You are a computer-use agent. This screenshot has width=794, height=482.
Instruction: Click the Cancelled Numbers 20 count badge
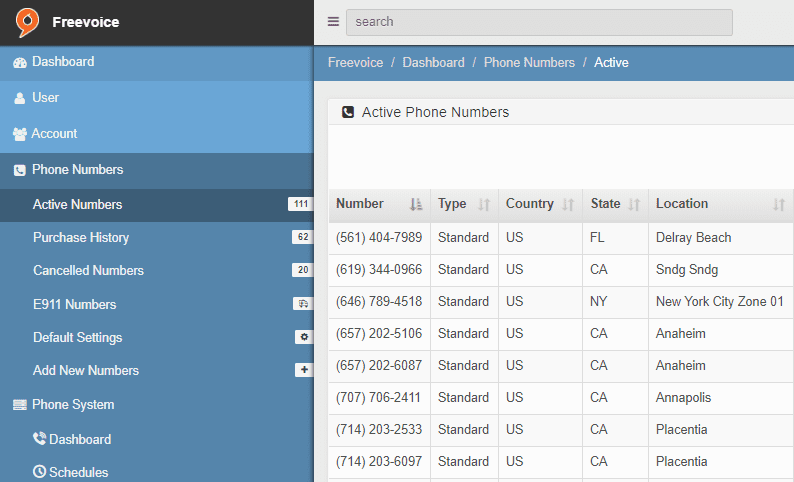click(x=303, y=269)
